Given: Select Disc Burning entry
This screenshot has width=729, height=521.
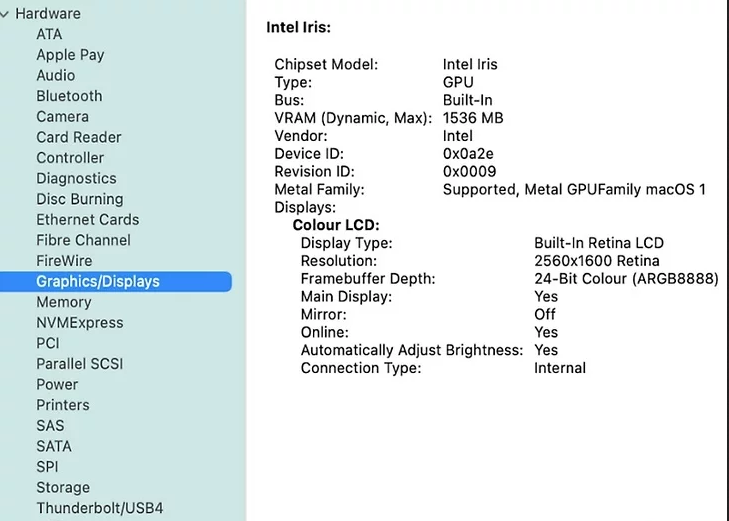Looking at the screenshot, I should click(80, 199).
